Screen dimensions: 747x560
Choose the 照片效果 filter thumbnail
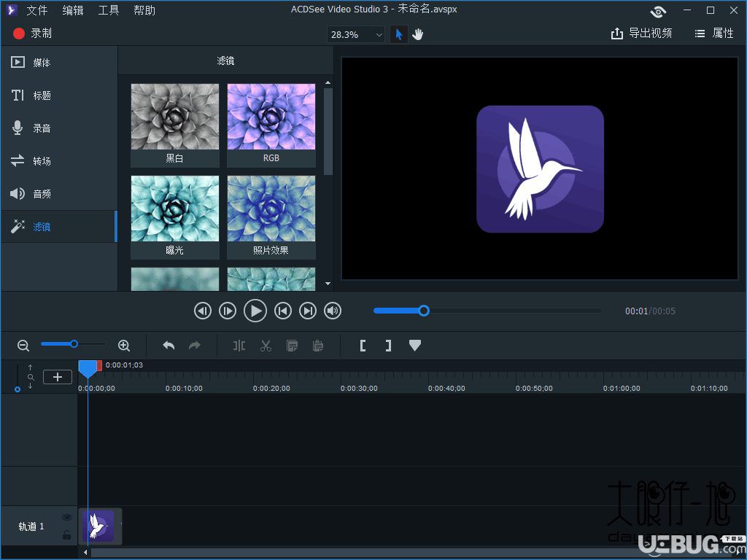271,217
